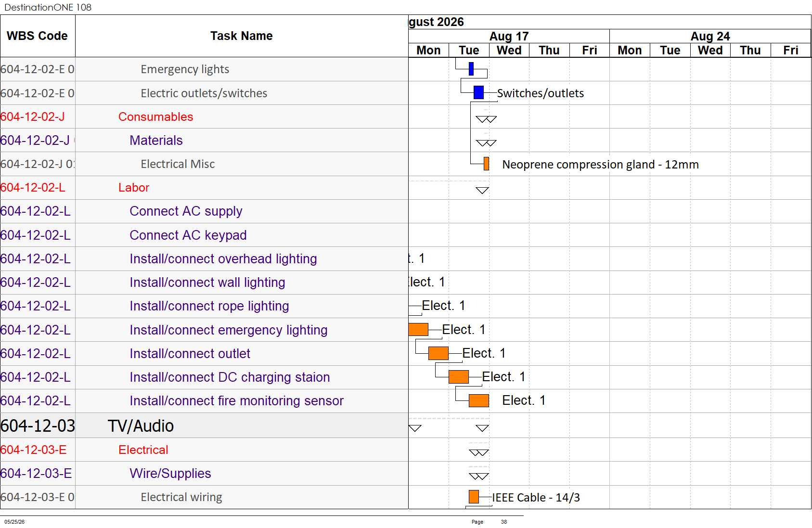Screen dimensions: 812x528
Task: Click the blue Emergency lights Gantt bar
Action: 471,69
